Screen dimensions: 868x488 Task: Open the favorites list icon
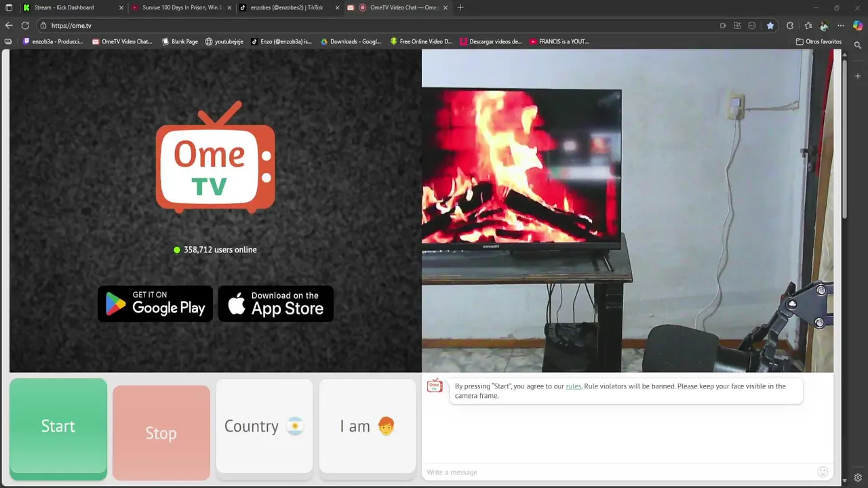tap(808, 25)
